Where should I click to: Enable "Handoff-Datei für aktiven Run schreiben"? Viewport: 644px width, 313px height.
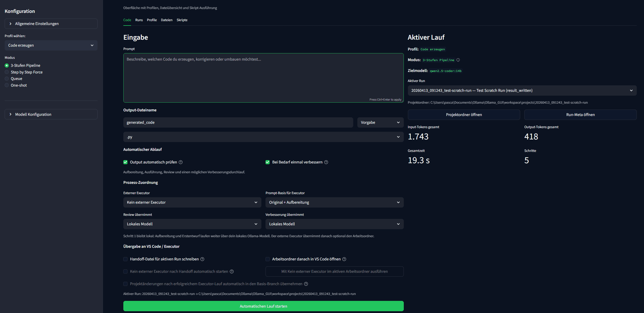pyautogui.click(x=126, y=259)
